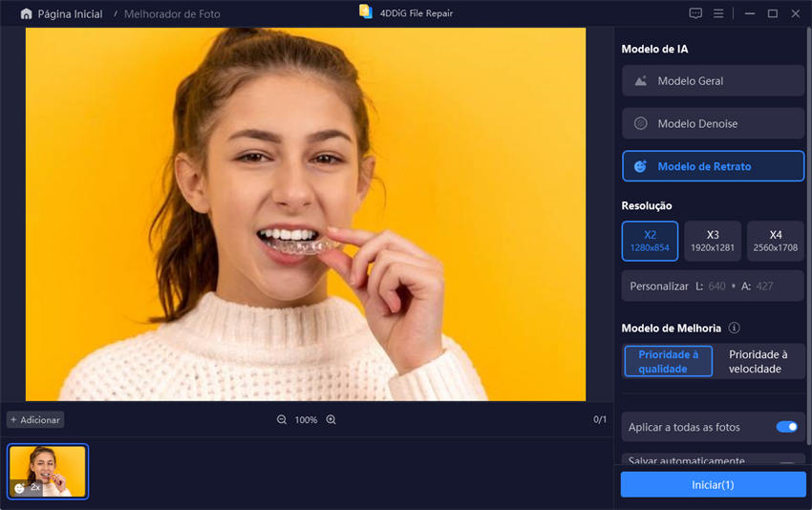Click the Iniciar(1) button
The image size is (812, 510).
tap(713, 484)
